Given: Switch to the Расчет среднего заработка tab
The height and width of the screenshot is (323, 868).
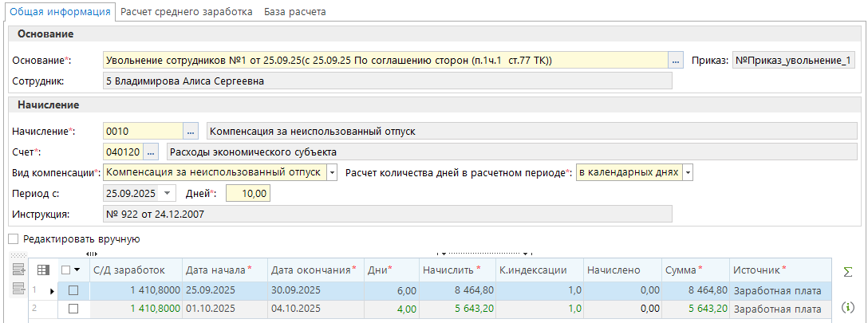Looking at the screenshot, I should pyautogui.click(x=186, y=12).
